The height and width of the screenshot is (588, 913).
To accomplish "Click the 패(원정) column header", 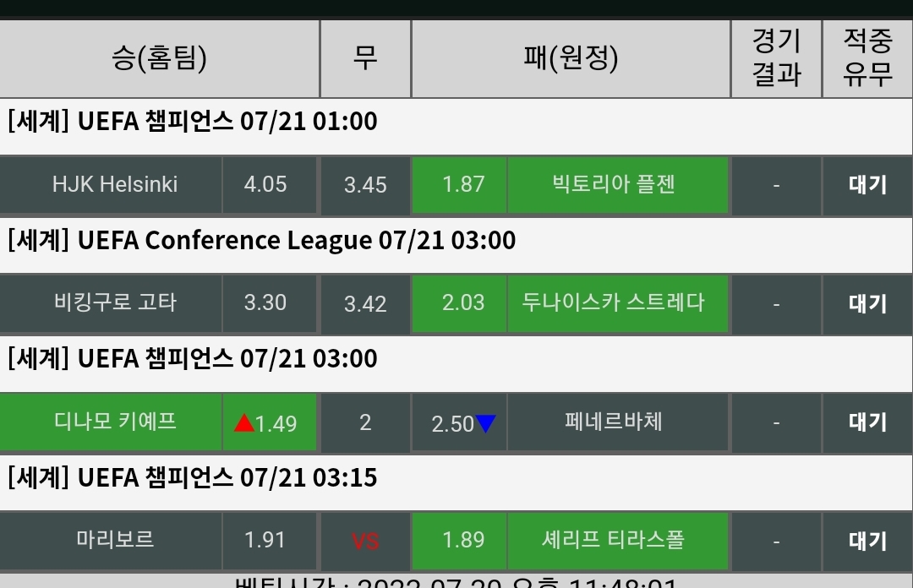I will [x=571, y=58].
